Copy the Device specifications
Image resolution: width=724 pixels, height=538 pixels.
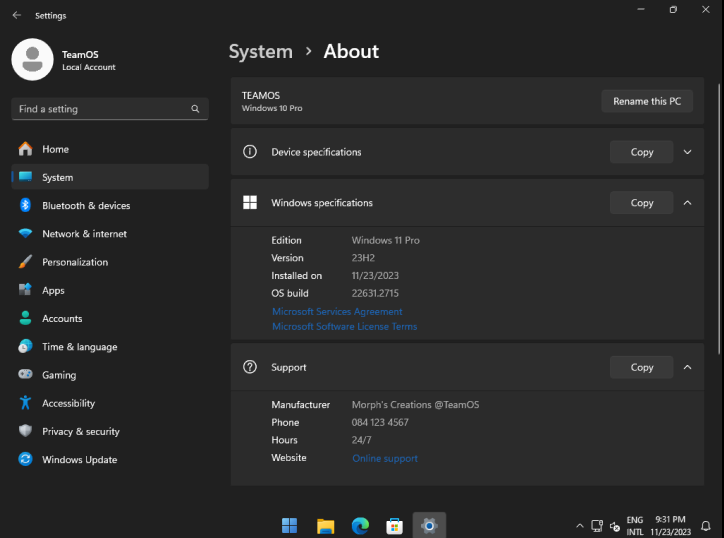click(641, 152)
